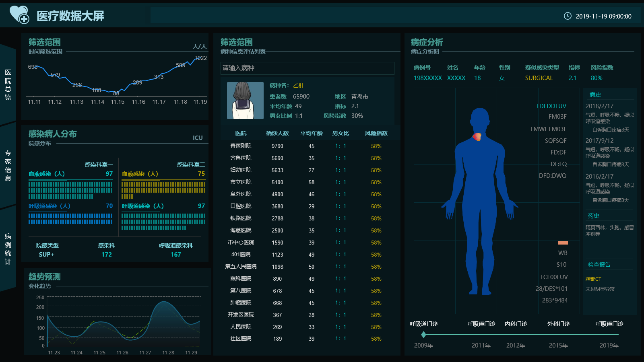
Task: Click the 感染科 value 172
Action: pyautogui.click(x=107, y=255)
